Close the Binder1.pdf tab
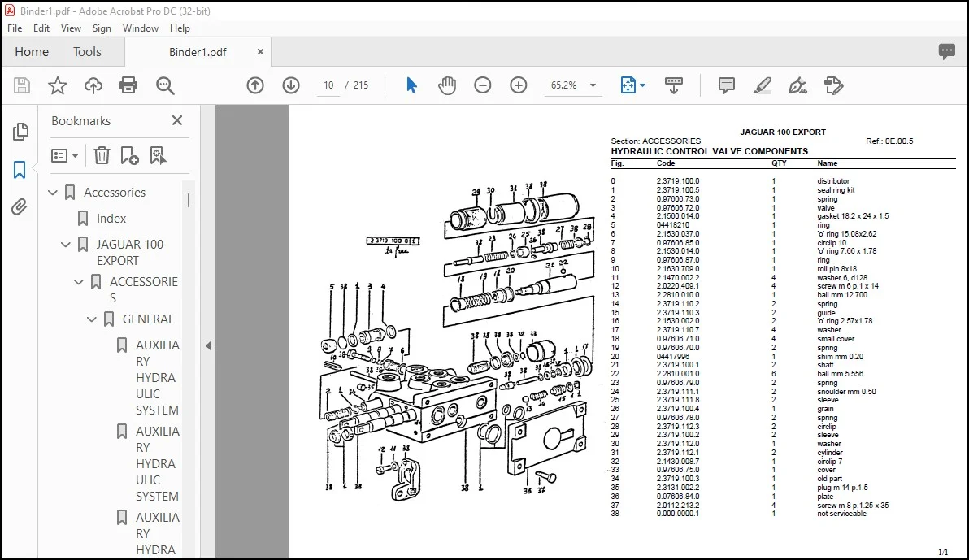Viewport: 969px width, 560px height. pos(260,52)
